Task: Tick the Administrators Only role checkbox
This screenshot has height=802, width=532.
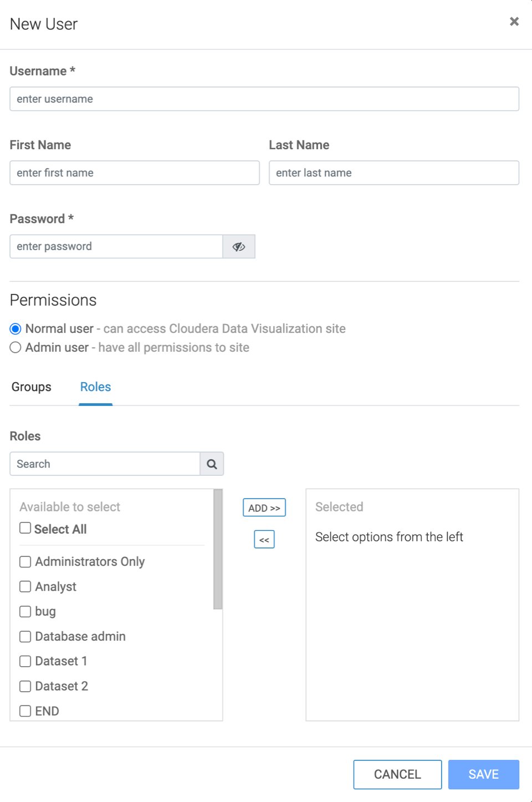Action: click(25, 562)
